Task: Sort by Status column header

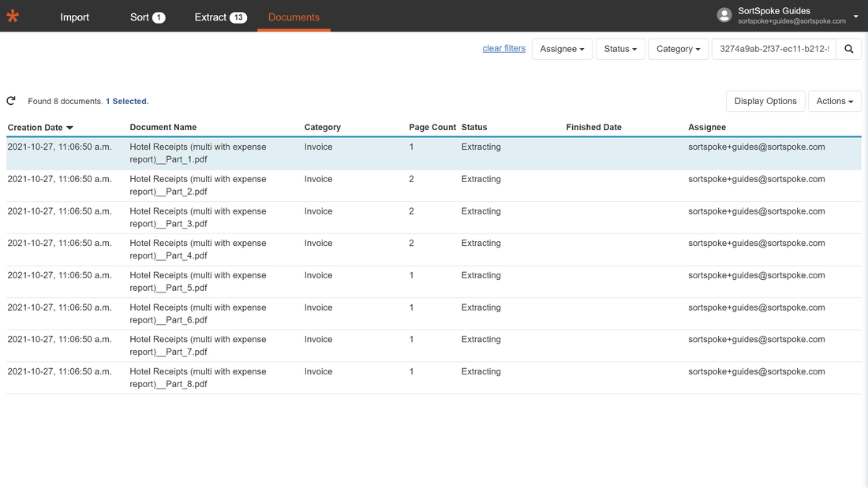Action: point(474,127)
